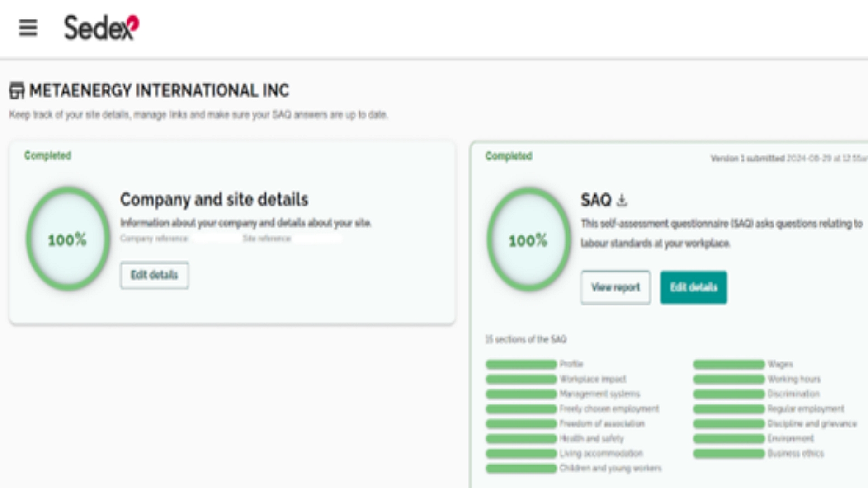Click the Company and site details 100% progress circle

[68, 239]
